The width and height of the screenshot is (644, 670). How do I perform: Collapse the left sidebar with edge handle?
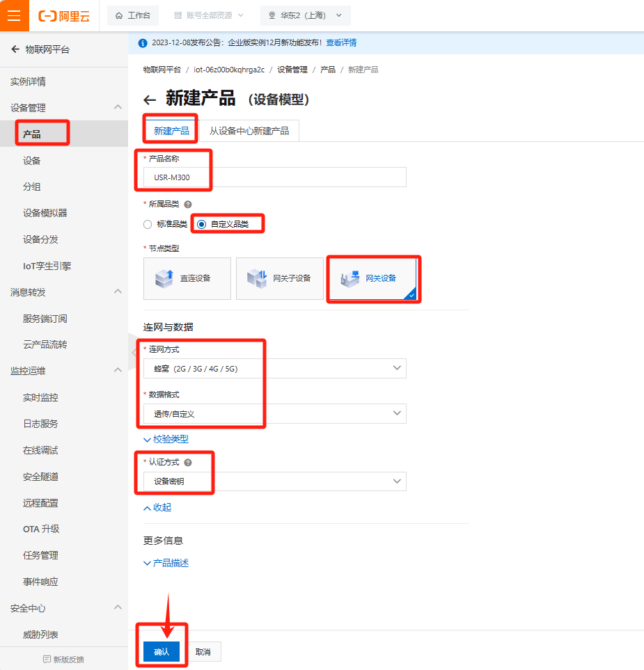pos(133,352)
